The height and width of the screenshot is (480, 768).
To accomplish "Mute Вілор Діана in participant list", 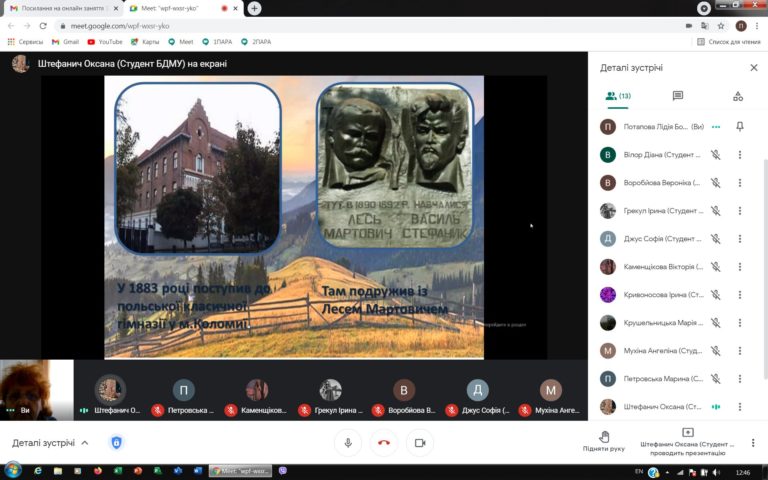I will point(716,155).
